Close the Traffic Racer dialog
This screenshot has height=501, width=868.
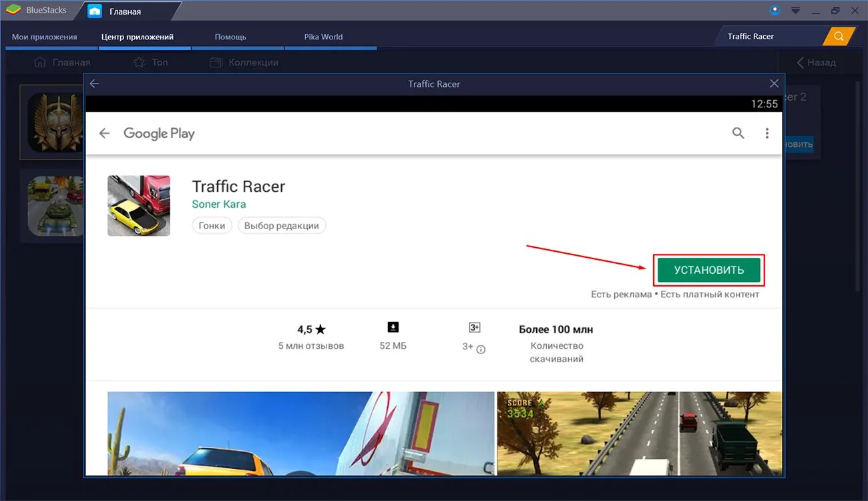pyautogui.click(x=774, y=83)
